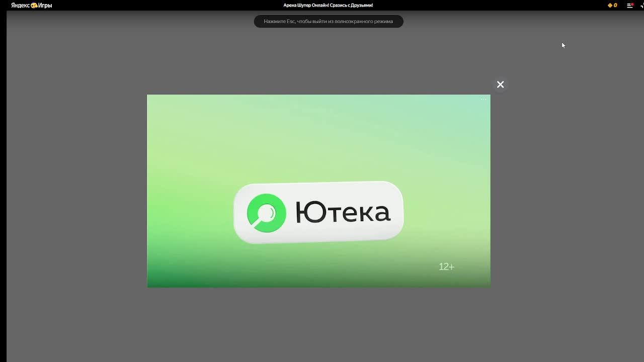Open the Яндекс Игры home logo
This screenshot has width=644, height=362.
tap(32, 5)
